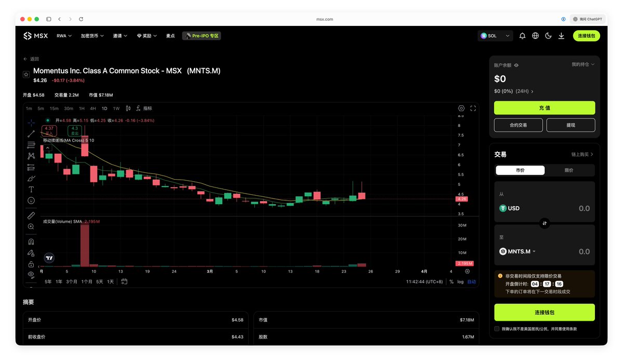Switch to the 市价 market tab
Viewport: 623px width, 364px height.
click(x=520, y=170)
